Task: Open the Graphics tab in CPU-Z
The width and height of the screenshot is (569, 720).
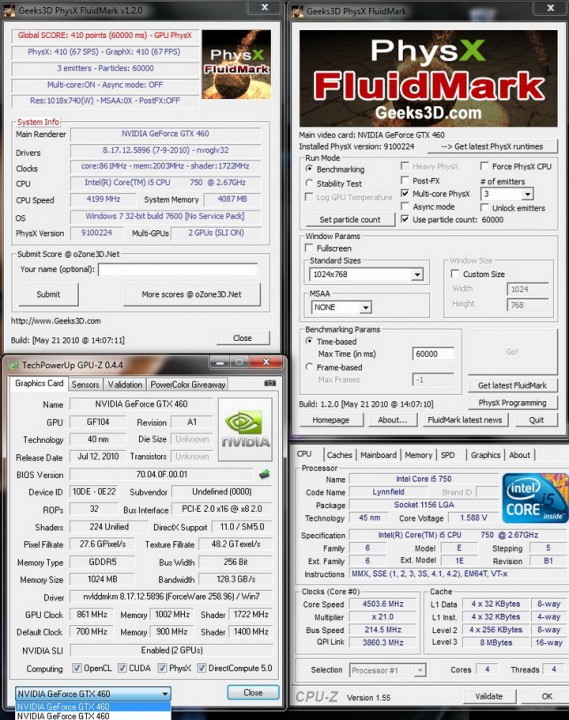Action: (485, 455)
